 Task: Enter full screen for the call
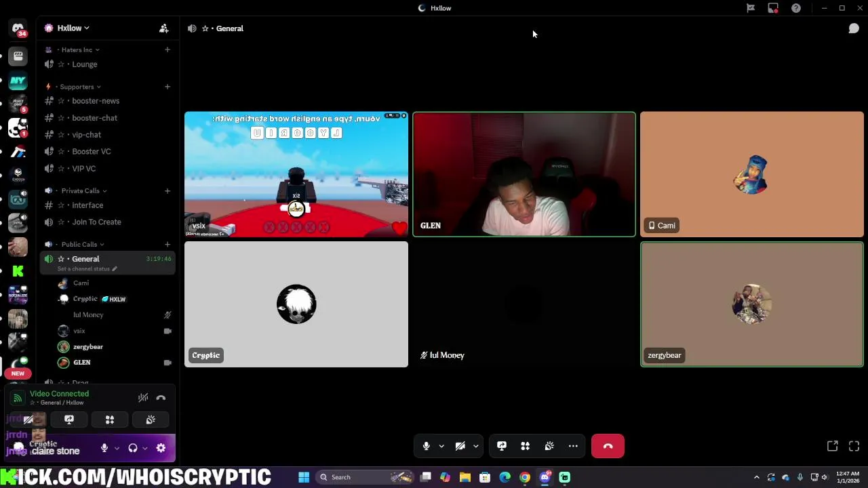point(854,446)
